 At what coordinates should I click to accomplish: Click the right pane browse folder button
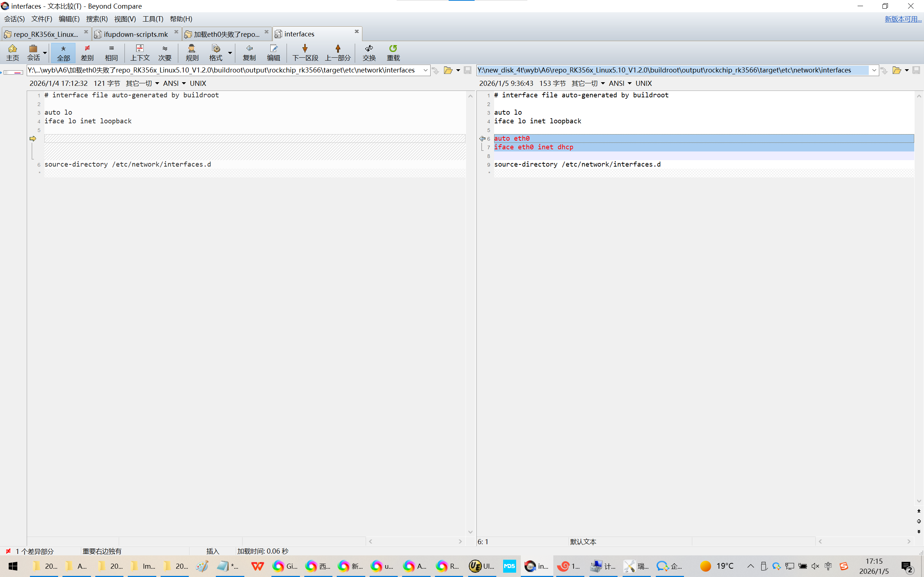pyautogui.click(x=896, y=70)
